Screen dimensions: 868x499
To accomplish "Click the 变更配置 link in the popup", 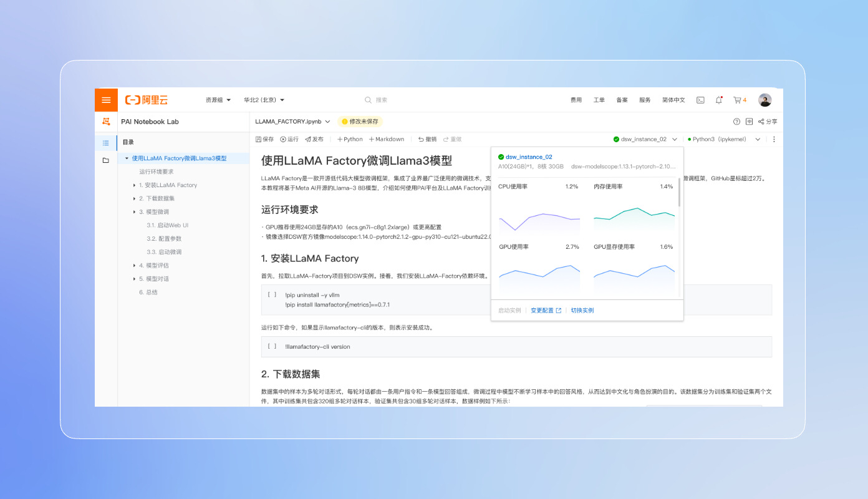I will click(546, 311).
